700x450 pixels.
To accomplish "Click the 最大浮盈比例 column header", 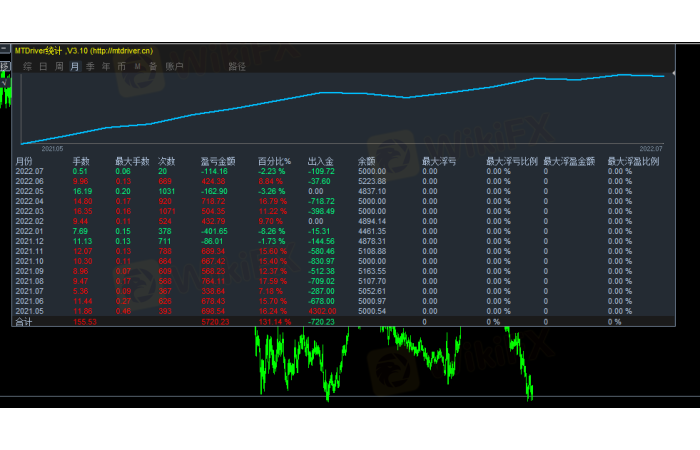I will click(x=633, y=161).
